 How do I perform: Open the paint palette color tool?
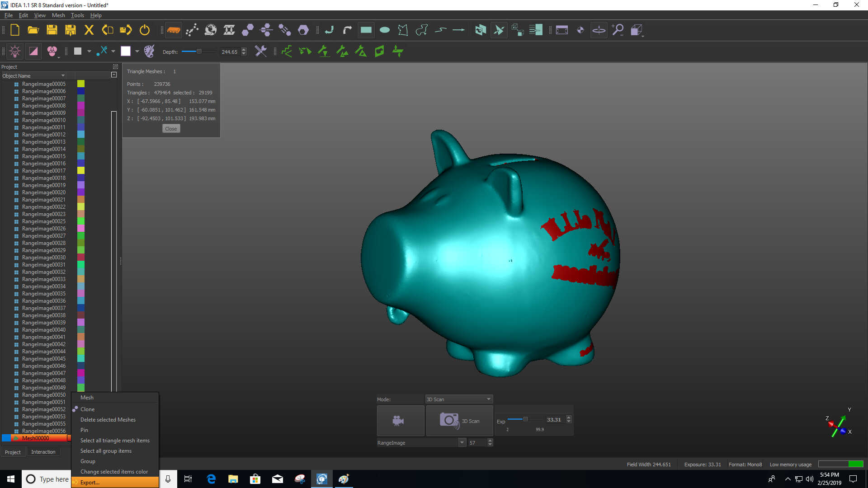click(149, 52)
